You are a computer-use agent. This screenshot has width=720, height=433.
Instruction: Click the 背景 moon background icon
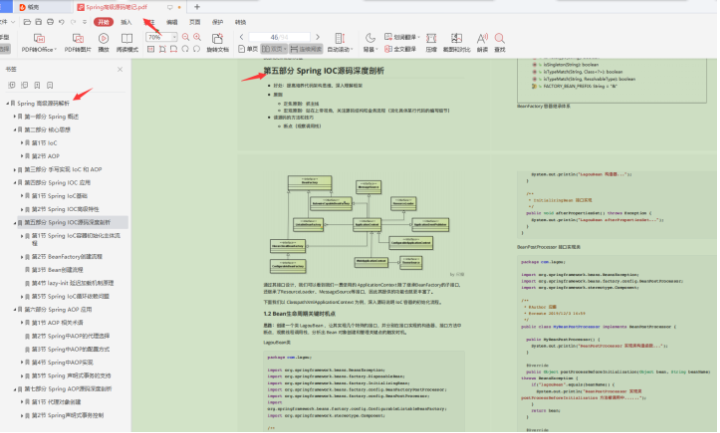point(370,39)
